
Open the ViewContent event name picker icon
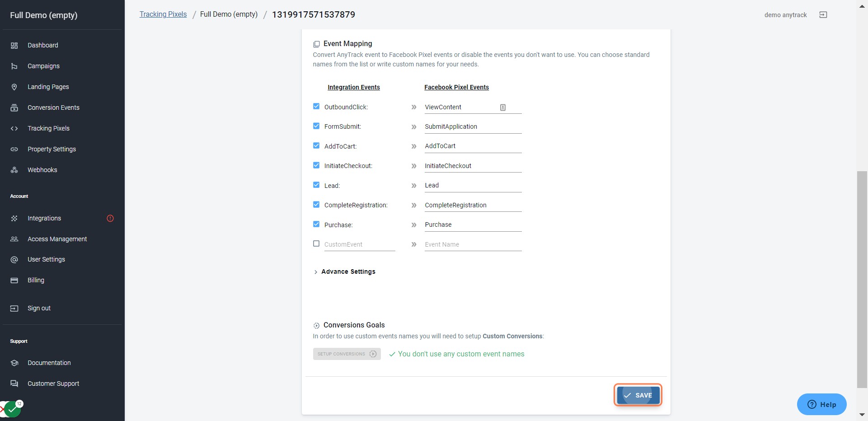coord(502,107)
